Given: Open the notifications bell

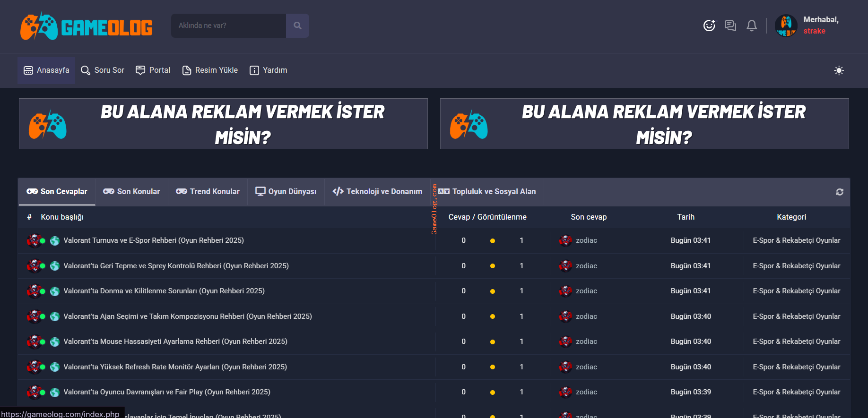Looking at the screenshot, I should [x=752, y=26].
